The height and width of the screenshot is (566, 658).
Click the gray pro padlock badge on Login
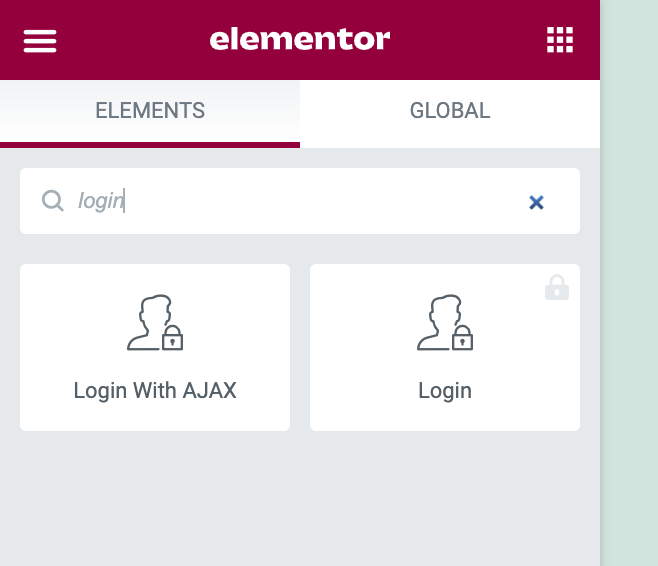pos(557,287)
